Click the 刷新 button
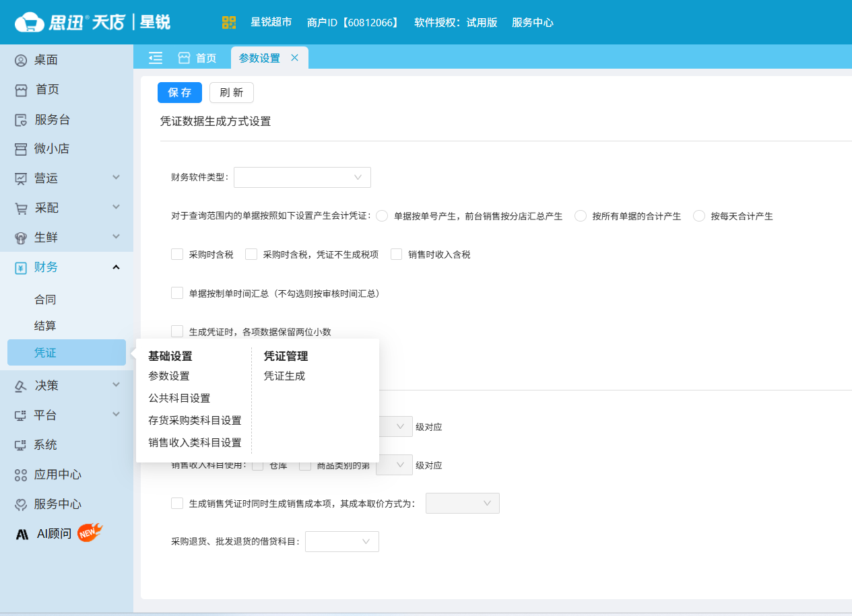Screen dimensions: 852x616 pos(232,93)
